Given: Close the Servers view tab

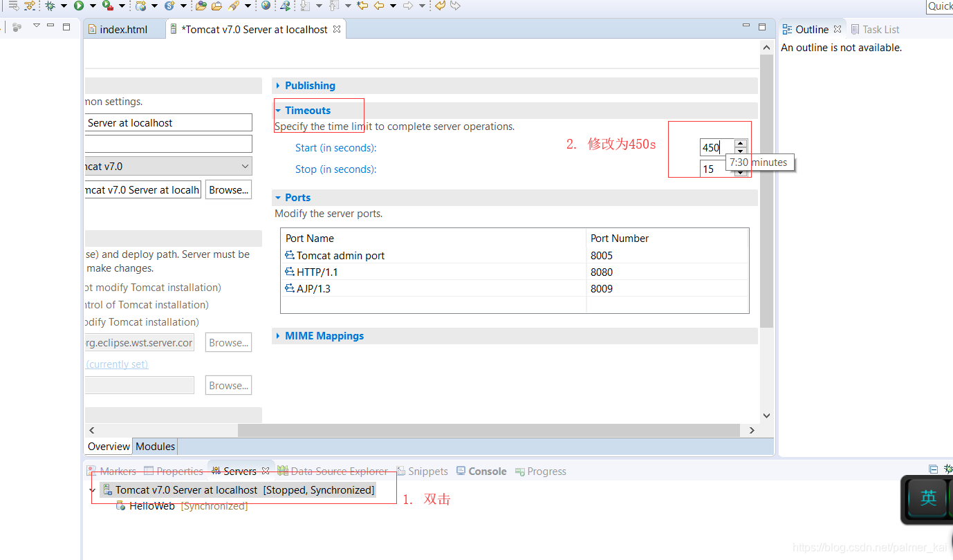Looking at the screenshot, I should [x=266, y=471].
